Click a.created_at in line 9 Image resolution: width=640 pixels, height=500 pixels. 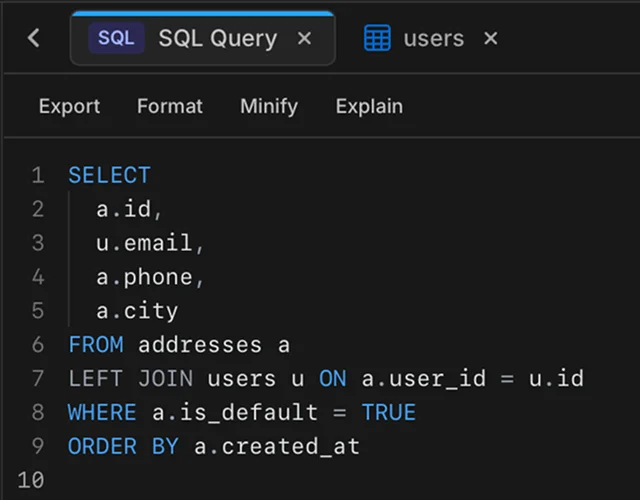click(277, 446)
